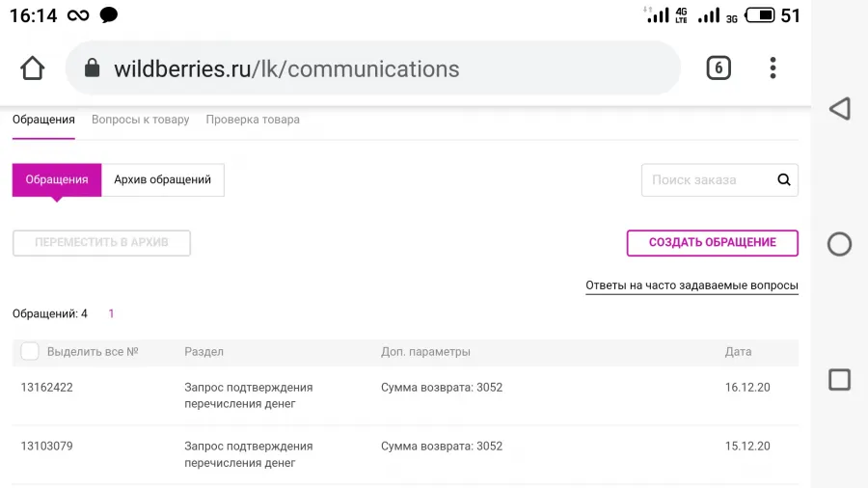Image resolution: width=868 pixels, height=488 pixels.
Task: Click 'ПЕРЕМЕСТИТЬ В АРХИВ' button
Action: point(101,243)
